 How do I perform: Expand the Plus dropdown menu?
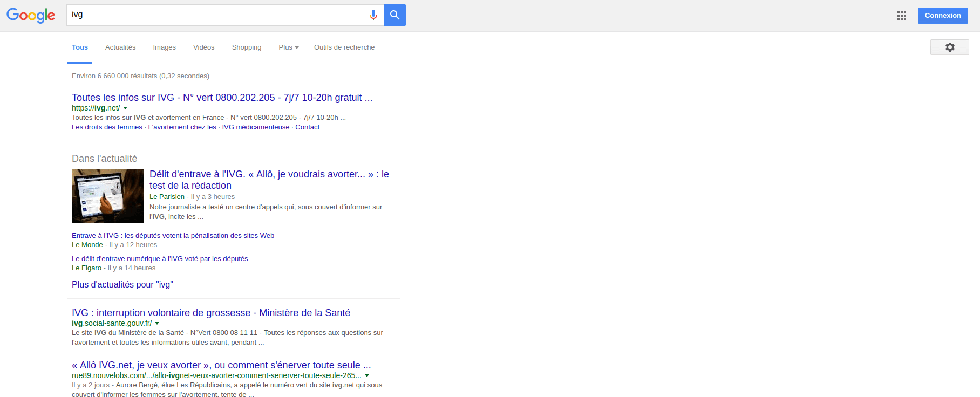pos(289,47)
